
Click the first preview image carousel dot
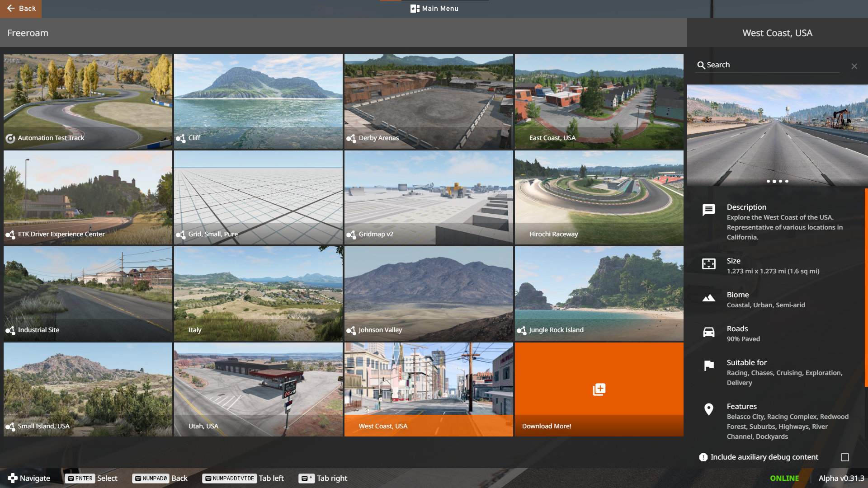[x=768, y=181]
